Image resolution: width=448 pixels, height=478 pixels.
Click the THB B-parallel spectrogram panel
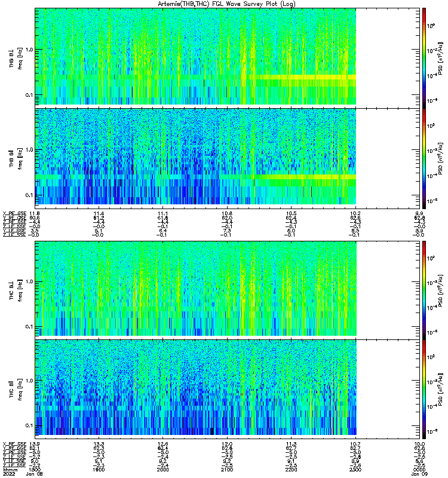click(x=227, y=158)
